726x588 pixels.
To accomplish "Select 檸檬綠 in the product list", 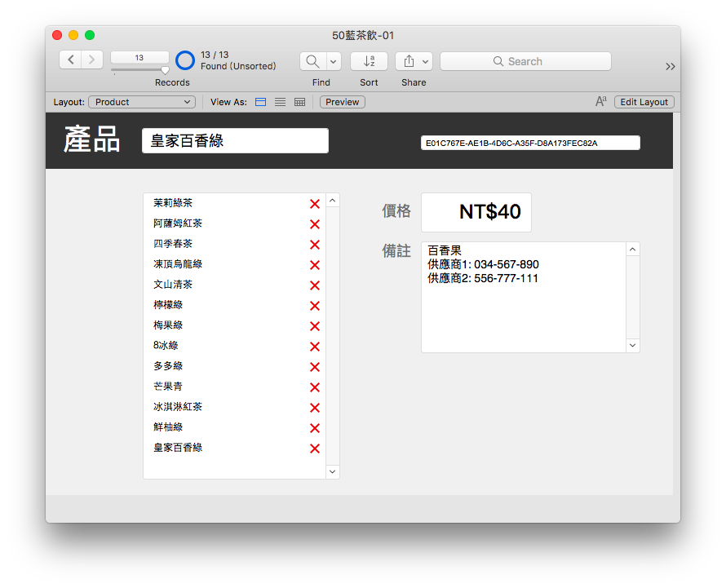I will [x=168, y=305].
